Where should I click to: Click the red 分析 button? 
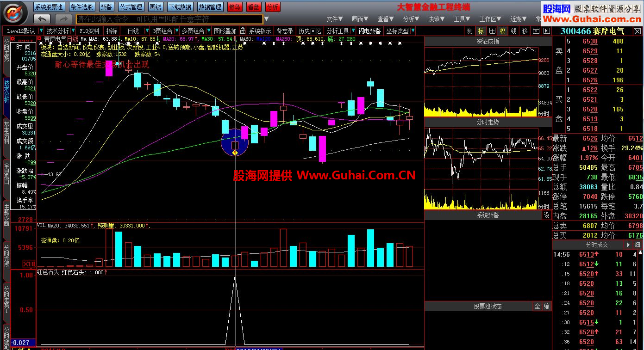pos(273,7)
